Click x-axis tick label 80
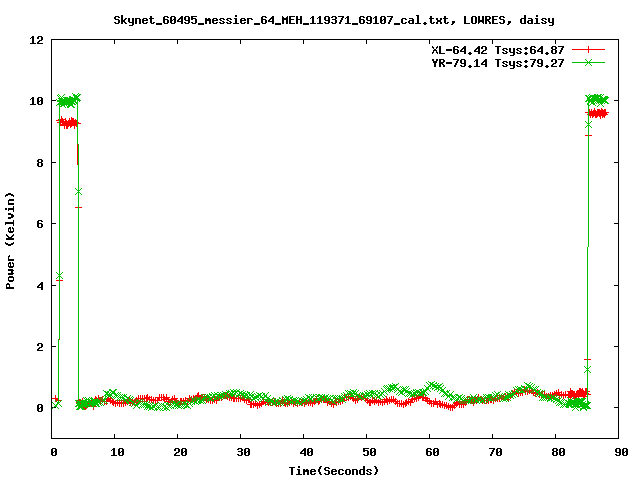The height and width of the screenshot is (480, 640). pos(558,452)
